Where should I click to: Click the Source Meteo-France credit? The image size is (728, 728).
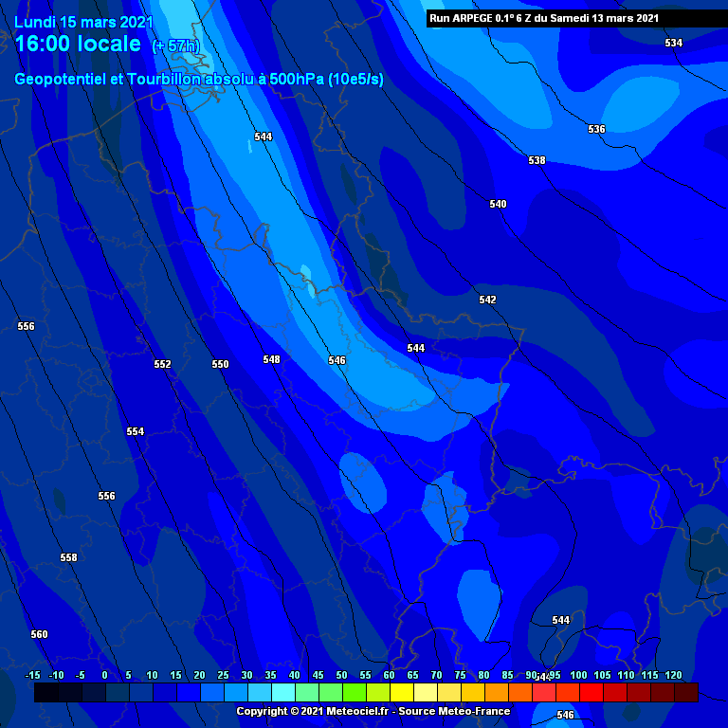(460, 711)
